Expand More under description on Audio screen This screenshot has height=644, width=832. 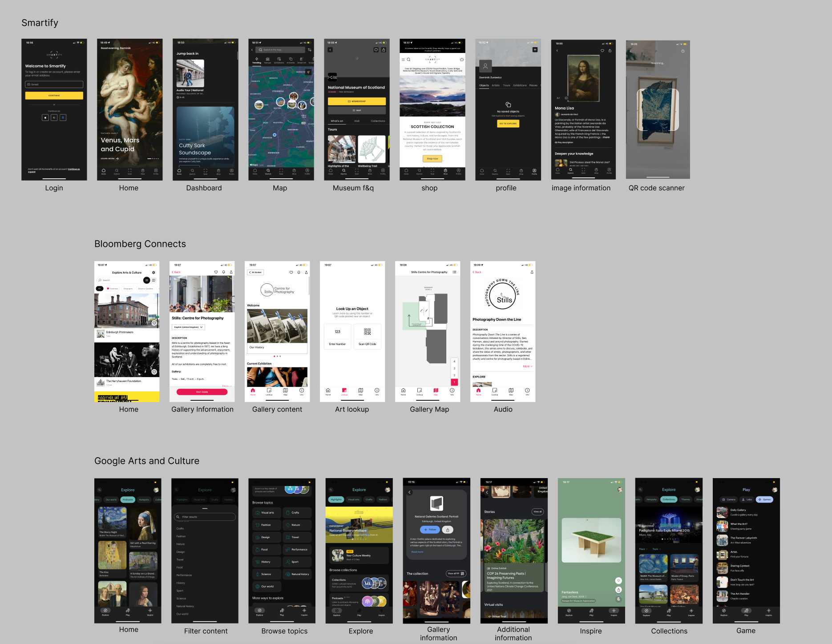[528, 366]
